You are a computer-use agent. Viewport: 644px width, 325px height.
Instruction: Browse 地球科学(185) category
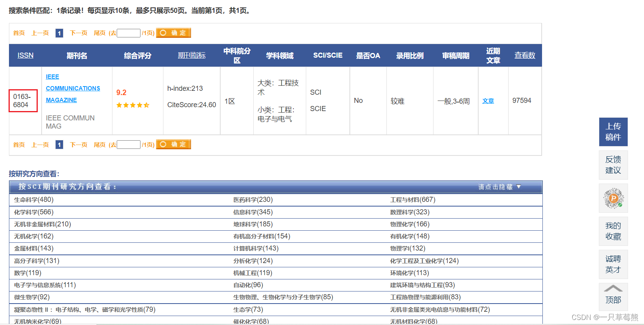coord(253,224)
